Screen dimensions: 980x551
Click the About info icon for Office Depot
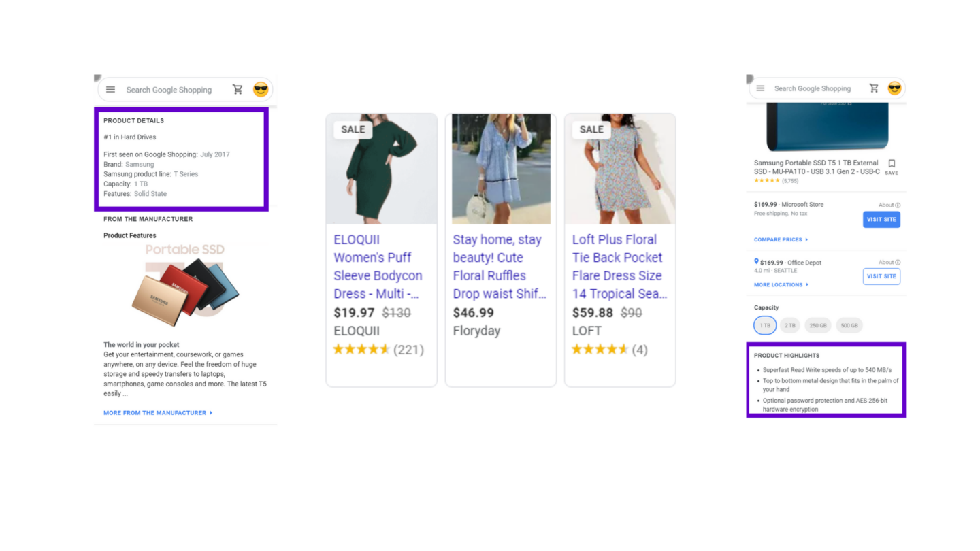click(x=898, y=263)
